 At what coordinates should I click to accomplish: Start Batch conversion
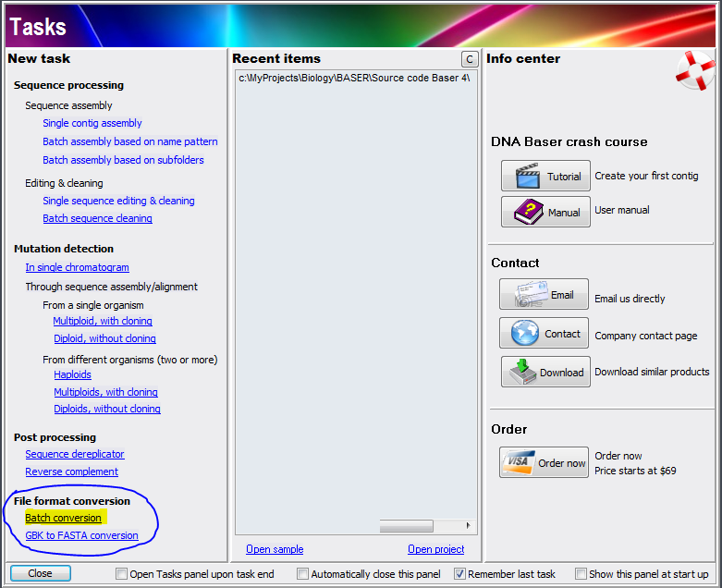[x=63, y=518]
